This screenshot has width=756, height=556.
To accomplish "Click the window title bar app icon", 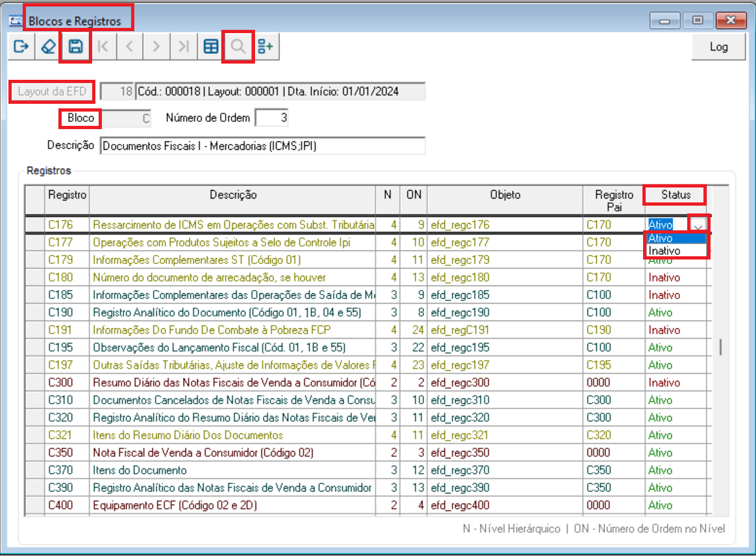I will pyautogui.click(x=16, y=21).
